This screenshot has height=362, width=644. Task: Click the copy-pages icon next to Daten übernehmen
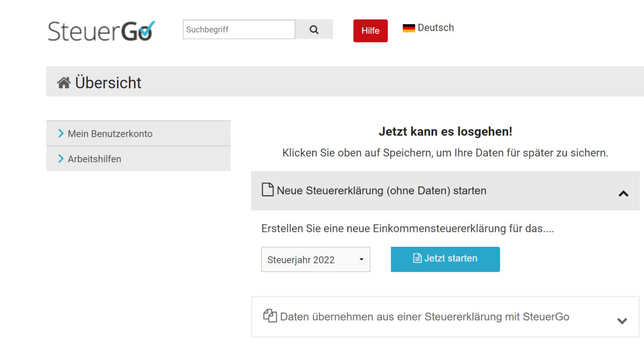[x=269, y=316]
